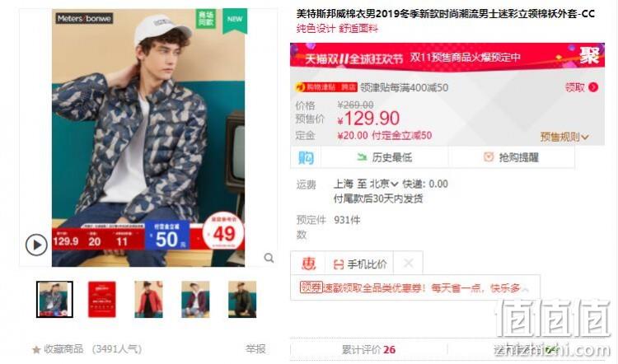Open 累计评价 reviews tab
618x364 pixels.
point(368,349)
